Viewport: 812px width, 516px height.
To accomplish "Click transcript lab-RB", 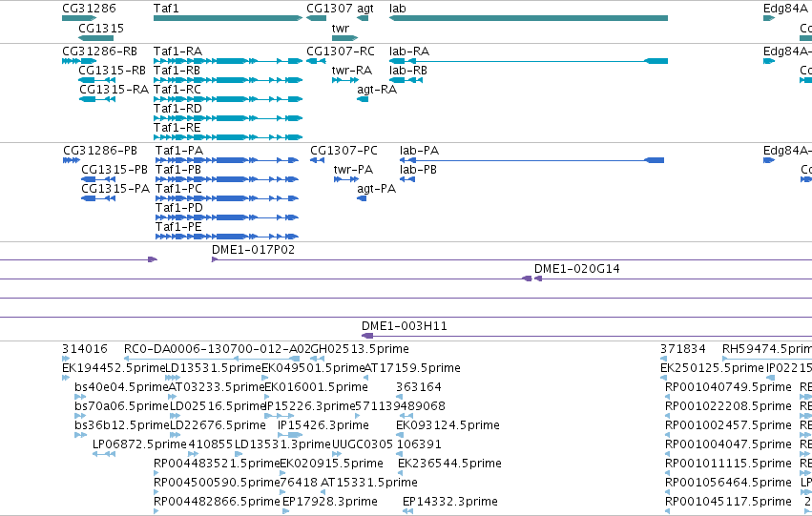I will click(x=406, y=80).
